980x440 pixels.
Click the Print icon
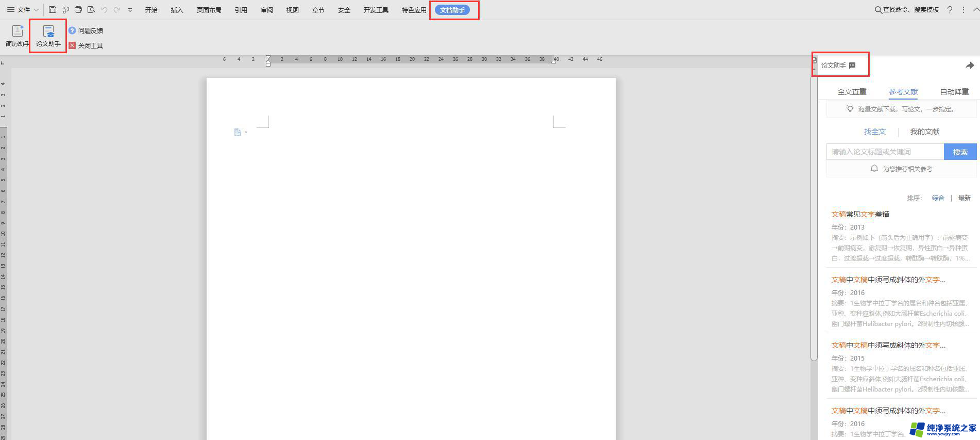pos(78,10)
